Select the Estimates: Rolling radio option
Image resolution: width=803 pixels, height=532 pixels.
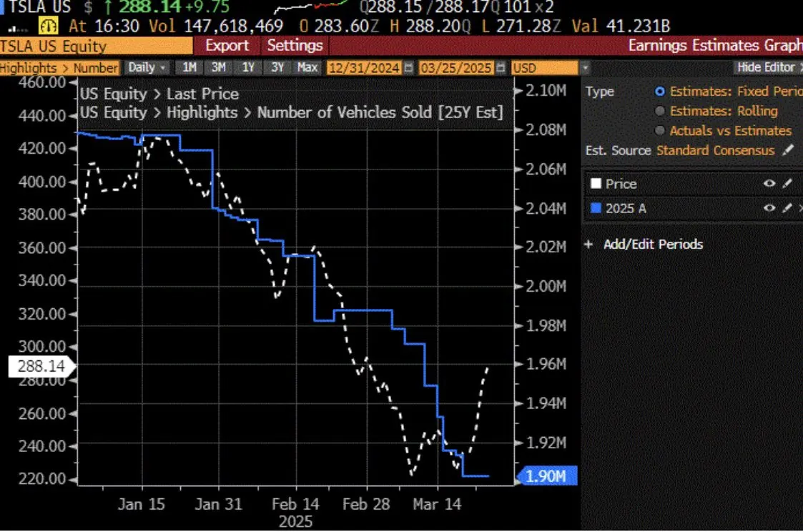click(x=659, y=111)
